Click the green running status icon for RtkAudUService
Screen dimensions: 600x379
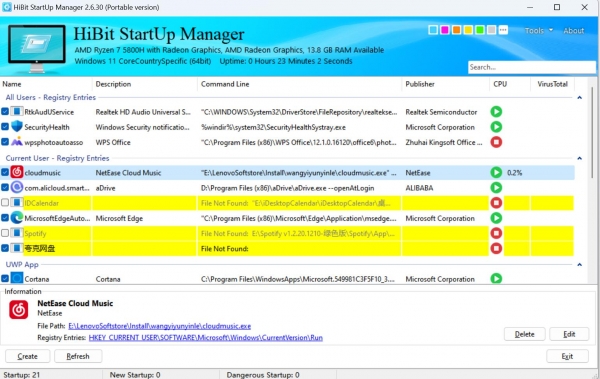pos(496,112)
